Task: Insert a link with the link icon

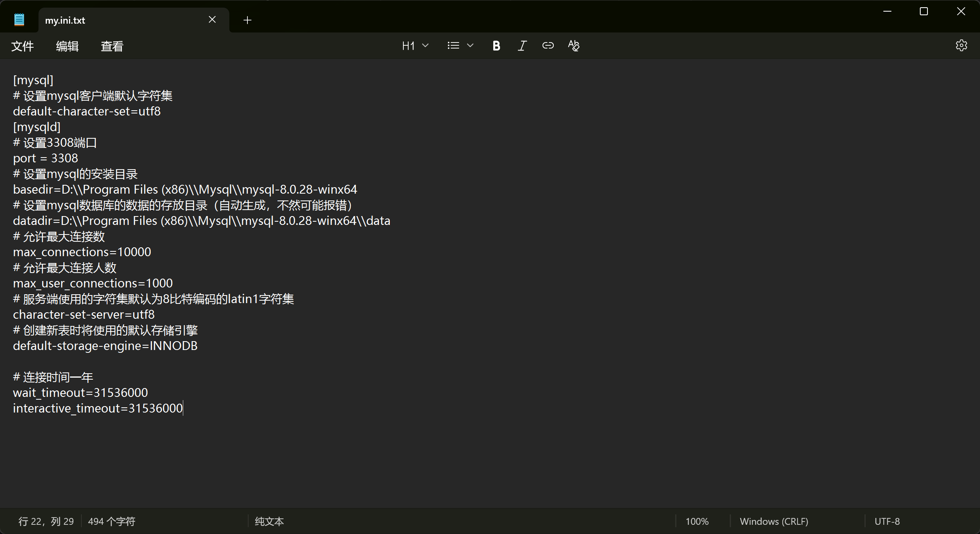Action: point(548,46)
